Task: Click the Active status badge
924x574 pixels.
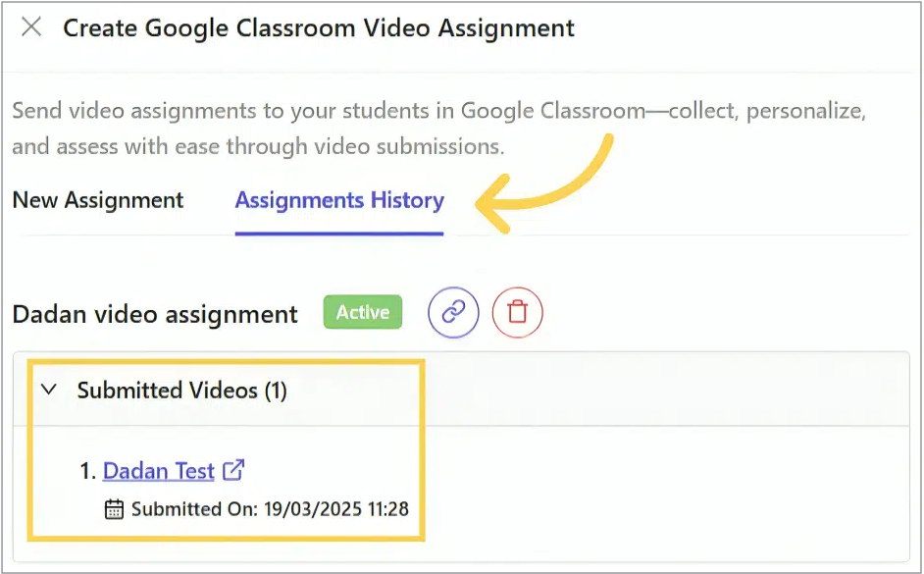Action: [x=362, y=312]
